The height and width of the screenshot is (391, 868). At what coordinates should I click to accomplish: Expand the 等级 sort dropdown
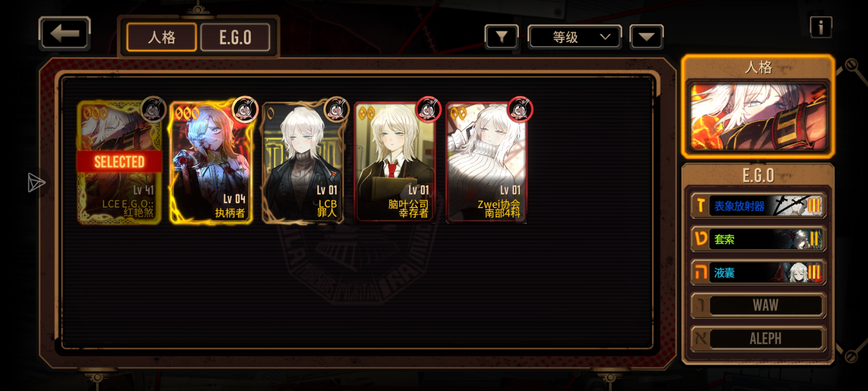coord(575,37)
